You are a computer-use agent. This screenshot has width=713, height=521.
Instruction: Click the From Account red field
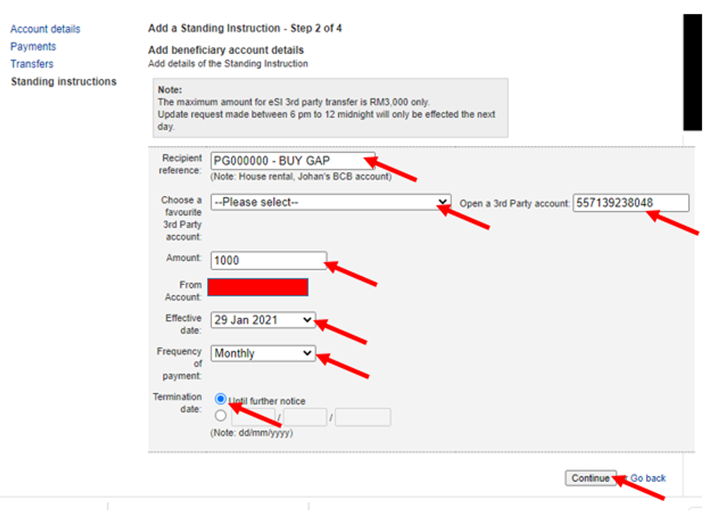[258, 287]
